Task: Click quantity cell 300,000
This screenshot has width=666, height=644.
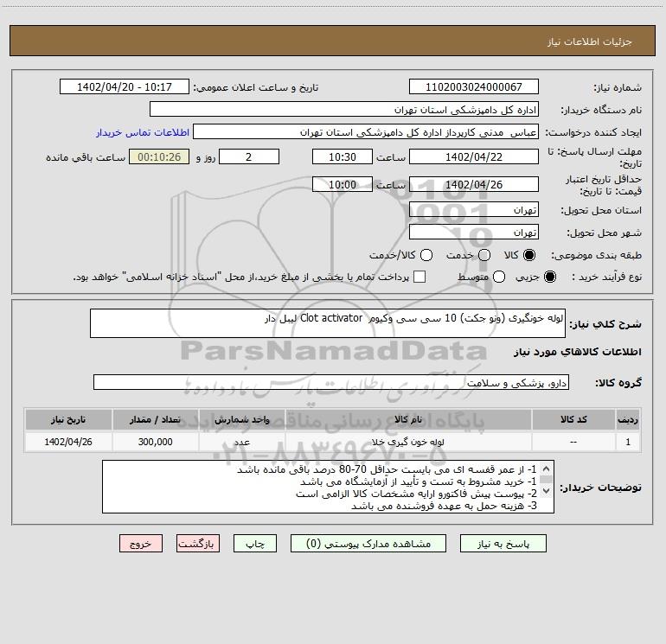Action: point(155,442)
